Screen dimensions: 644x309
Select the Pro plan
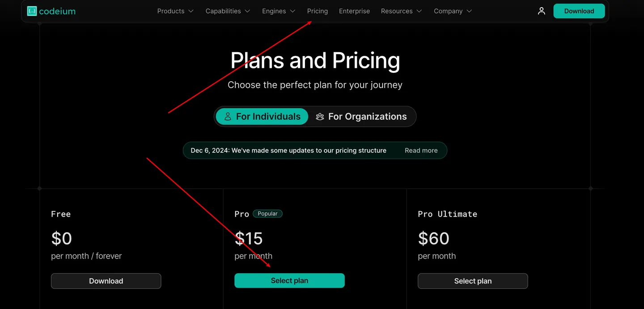(x=289, y=281)
